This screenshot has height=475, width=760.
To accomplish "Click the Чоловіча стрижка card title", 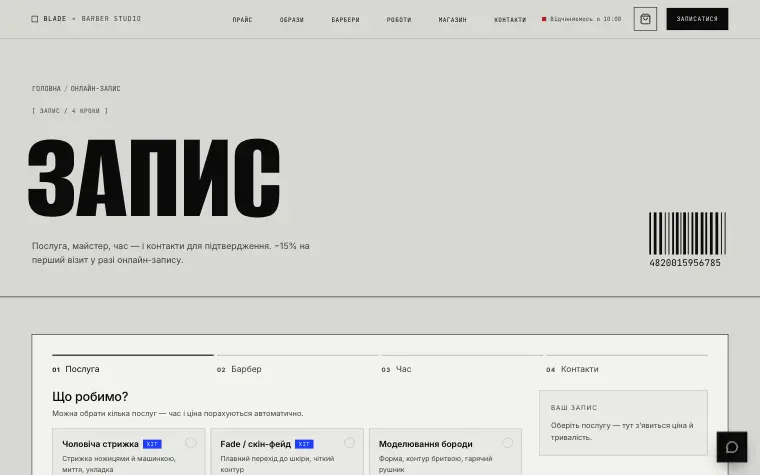I will (x=100, y=444).
